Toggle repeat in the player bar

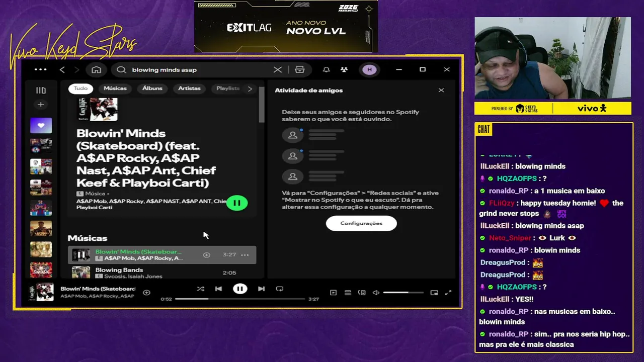click(280, 289)
